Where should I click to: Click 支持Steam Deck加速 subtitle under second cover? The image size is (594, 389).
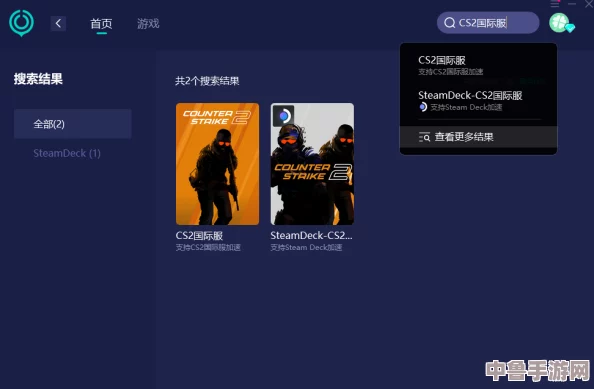pyautogui.click(x=306, y=247)
